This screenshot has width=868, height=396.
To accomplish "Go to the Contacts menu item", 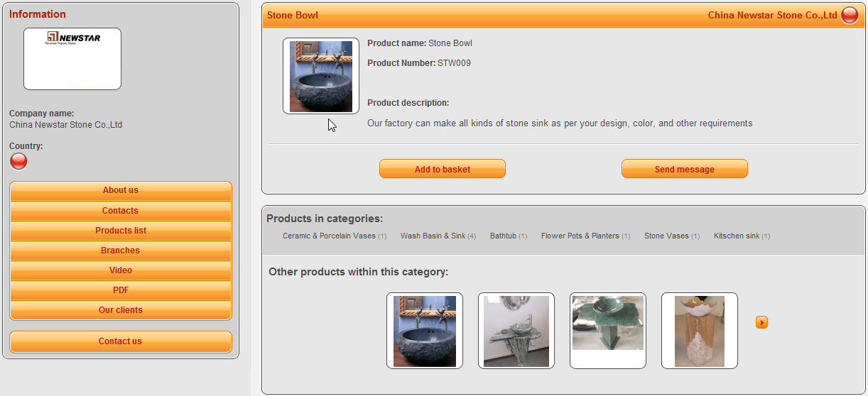I will pyautogui.click(x=121, y=211).
